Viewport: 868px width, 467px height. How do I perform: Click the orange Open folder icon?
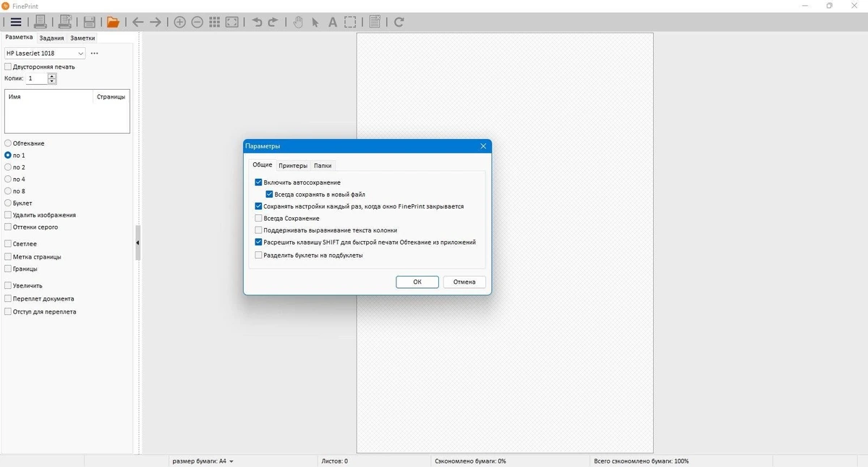click(x=114, y=22)
